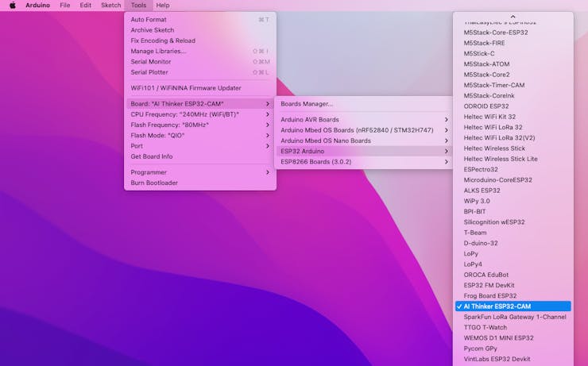Expand Arduino Mbed OS Boards (nRF52840 / STM32H747)

(x=364, y=130)
